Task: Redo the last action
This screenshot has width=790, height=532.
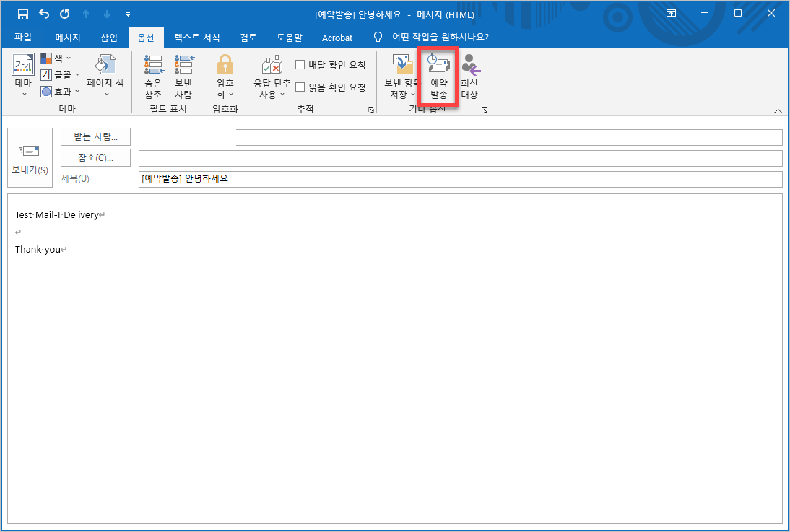Action: [64, 14]
